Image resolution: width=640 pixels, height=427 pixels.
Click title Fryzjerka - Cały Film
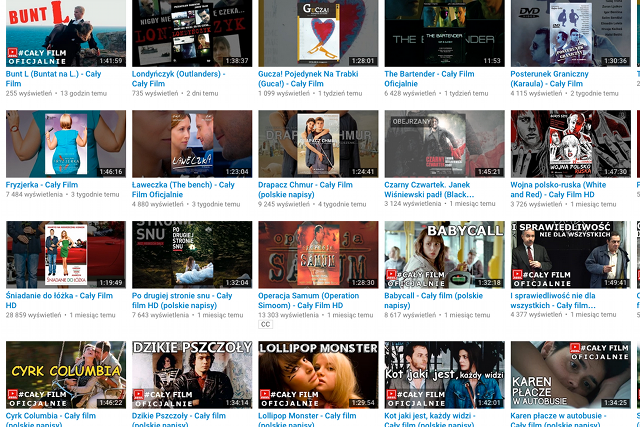pos(42,185)
